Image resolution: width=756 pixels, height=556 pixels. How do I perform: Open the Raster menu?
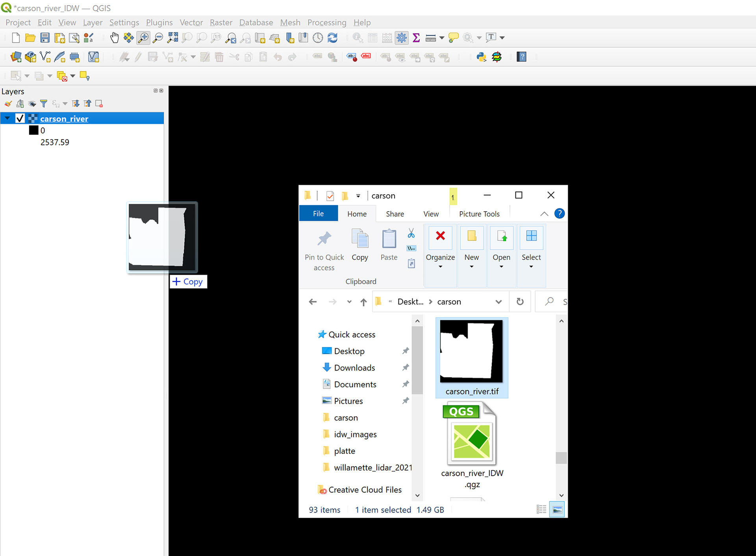click(221, 22)
